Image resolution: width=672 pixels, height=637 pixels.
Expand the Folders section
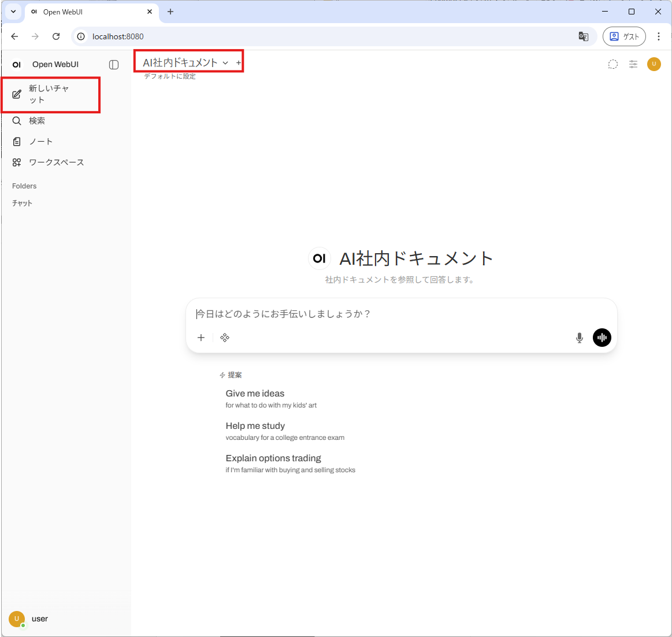pyautogui.click(x=24, y=186)
